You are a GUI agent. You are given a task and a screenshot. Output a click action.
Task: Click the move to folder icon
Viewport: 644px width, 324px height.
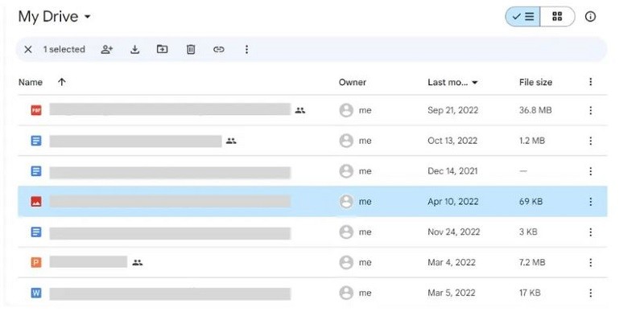[163, 50]
